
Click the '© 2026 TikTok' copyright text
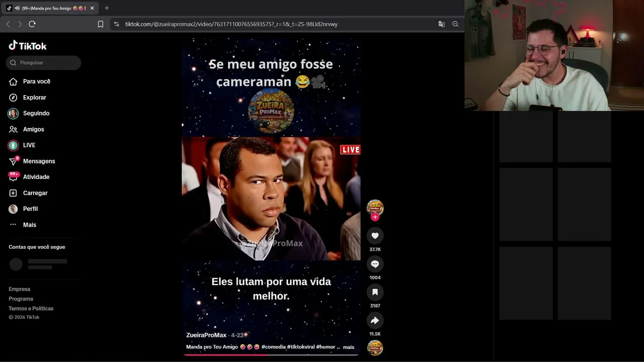pyautogui.click(x=24, y=317)
